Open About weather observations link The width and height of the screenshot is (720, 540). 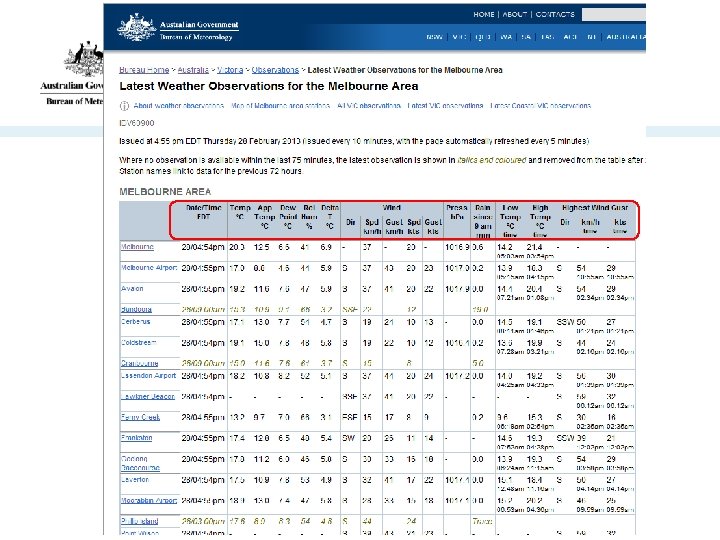click(179, 106)
